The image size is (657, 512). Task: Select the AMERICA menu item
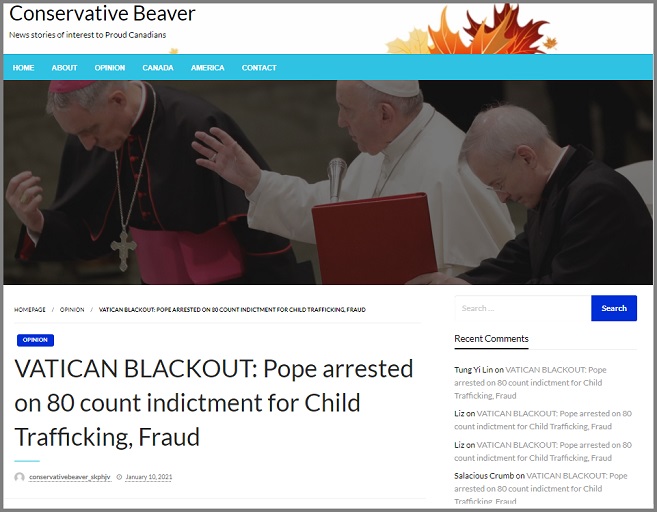[208, 68]
